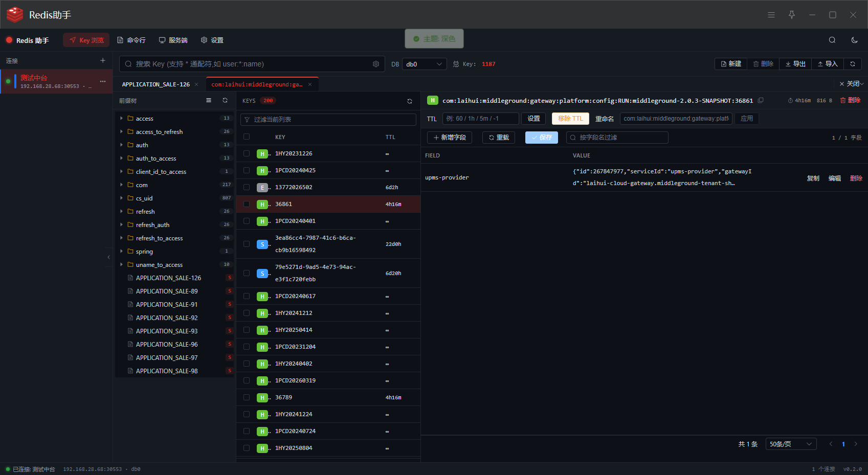The height and width of the screenshot is (475, 868).
Task: Open the 服务端 tab
Action: [173, 40]
